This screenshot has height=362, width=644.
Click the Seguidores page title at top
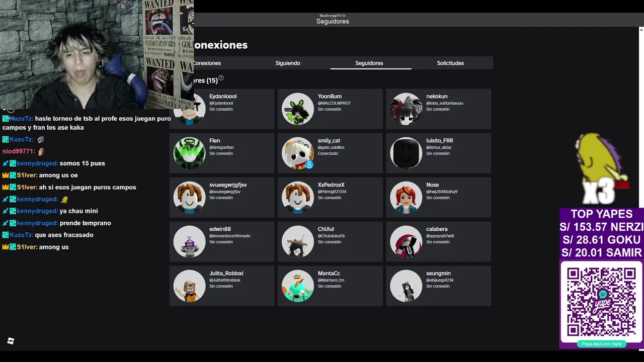[333, 21]
